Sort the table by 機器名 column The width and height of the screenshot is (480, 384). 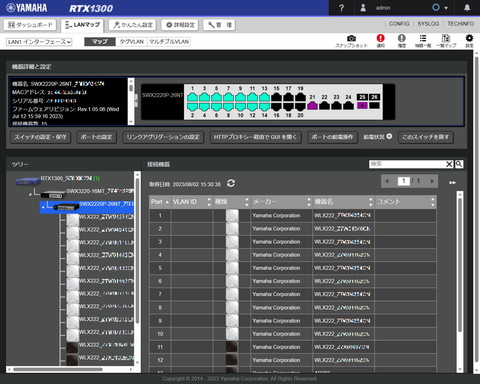pyautogui.click(x=343, y=202)
